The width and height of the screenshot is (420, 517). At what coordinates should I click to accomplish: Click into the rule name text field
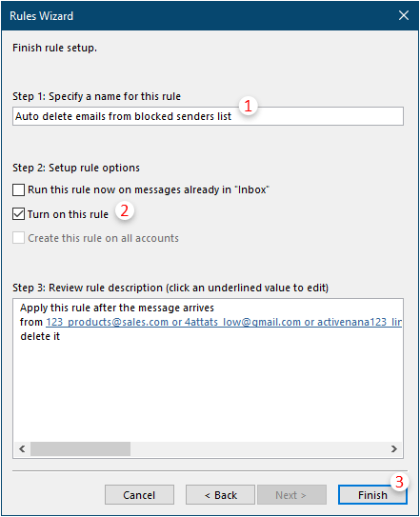[208, 116]
